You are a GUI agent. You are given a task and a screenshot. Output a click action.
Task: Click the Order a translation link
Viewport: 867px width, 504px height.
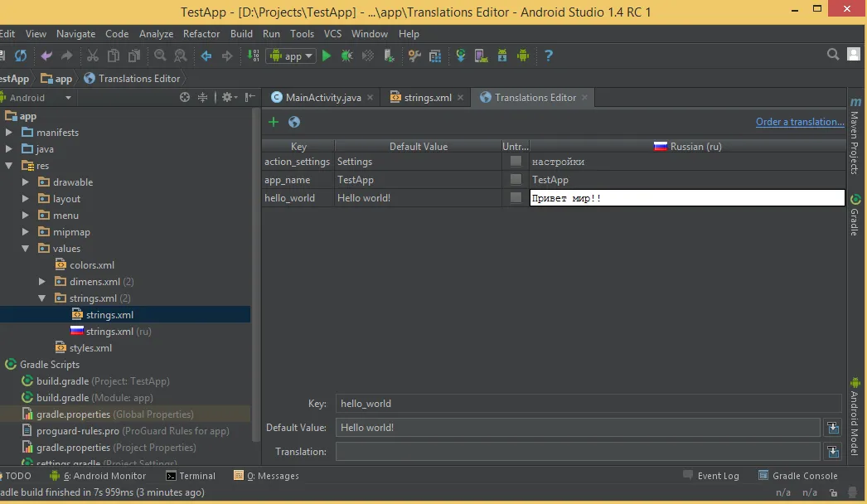(800, 122)
